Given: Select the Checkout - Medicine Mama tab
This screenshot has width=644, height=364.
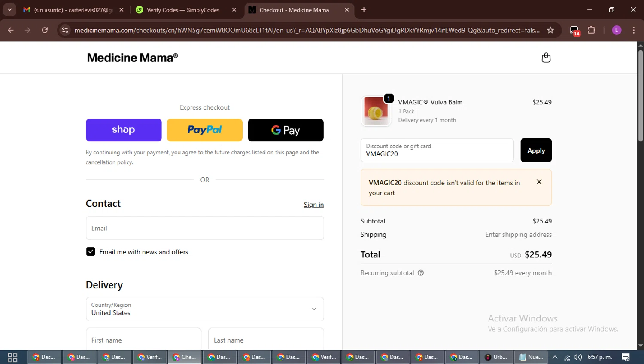Looking at the screenshot, I should pos(299,10).
